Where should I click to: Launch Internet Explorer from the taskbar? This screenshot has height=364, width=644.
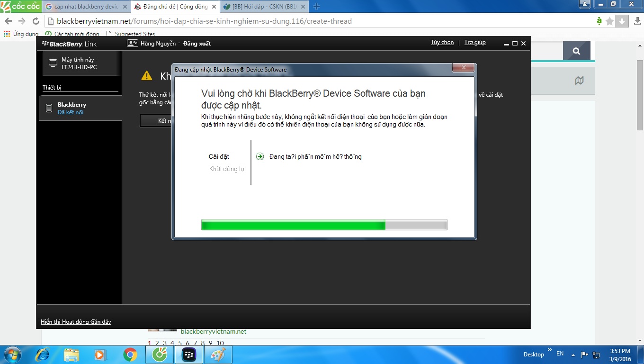[x=42, y=355]
